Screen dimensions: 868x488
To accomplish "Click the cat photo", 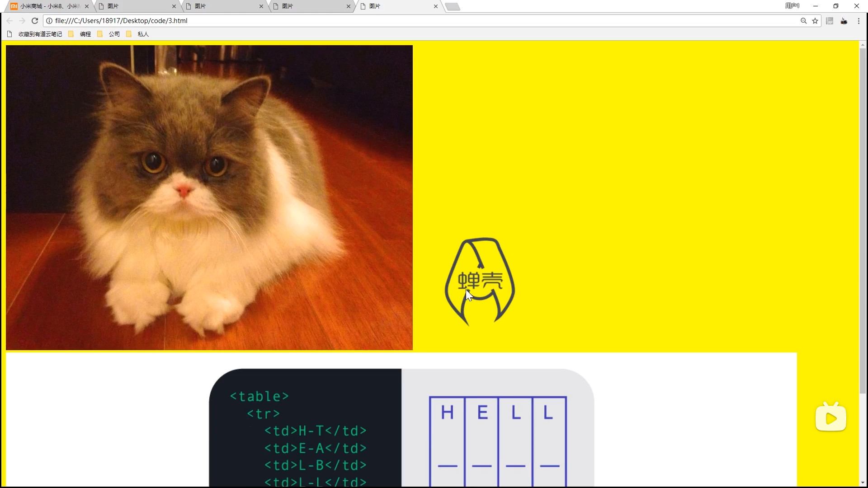I will click(209, 197).
